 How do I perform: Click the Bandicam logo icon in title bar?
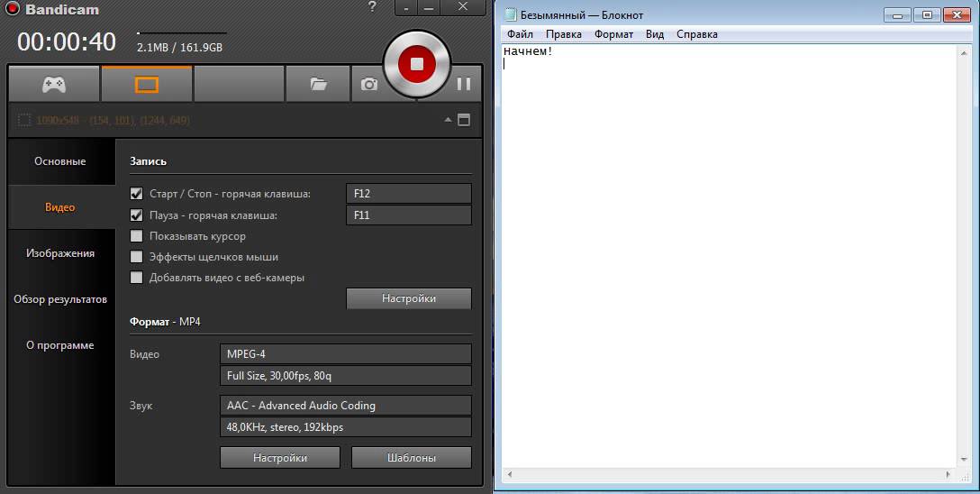click(x=12, y=9)
